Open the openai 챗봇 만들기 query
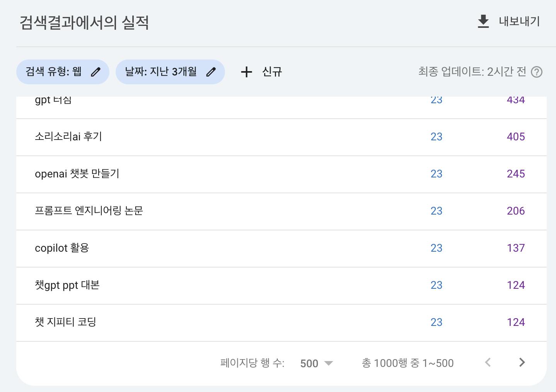 (x=77, y=174)
